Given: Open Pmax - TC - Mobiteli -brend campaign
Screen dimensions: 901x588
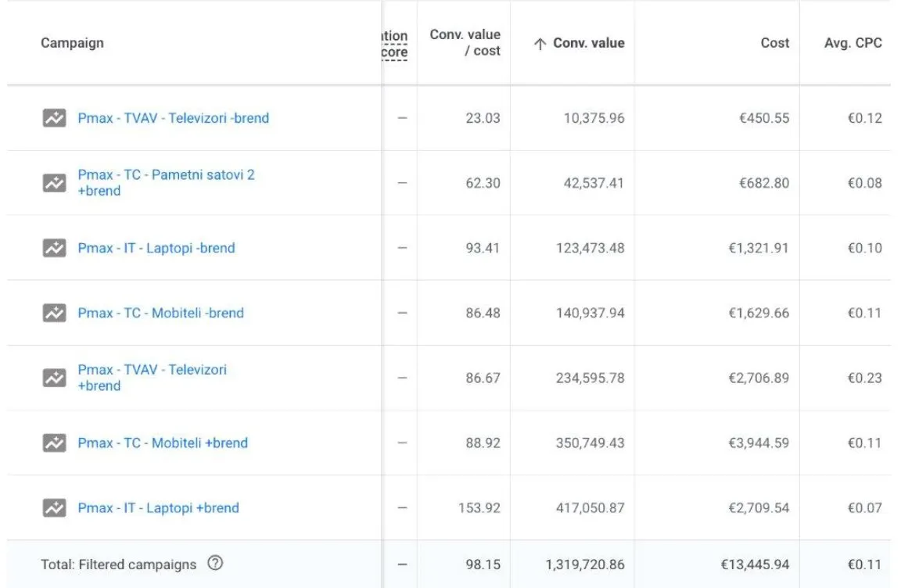Looking at the screenshot, I should (161, 313).
